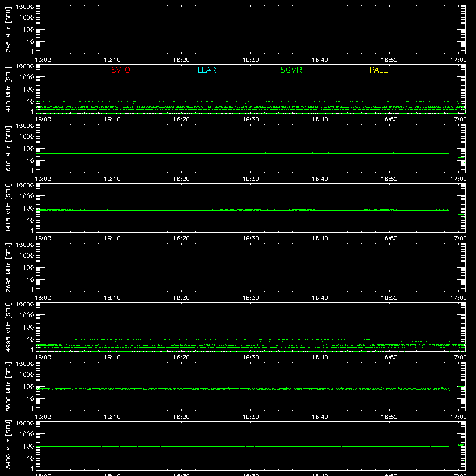Click the 16:40 tick label under 4995 MHz panel

320,358
